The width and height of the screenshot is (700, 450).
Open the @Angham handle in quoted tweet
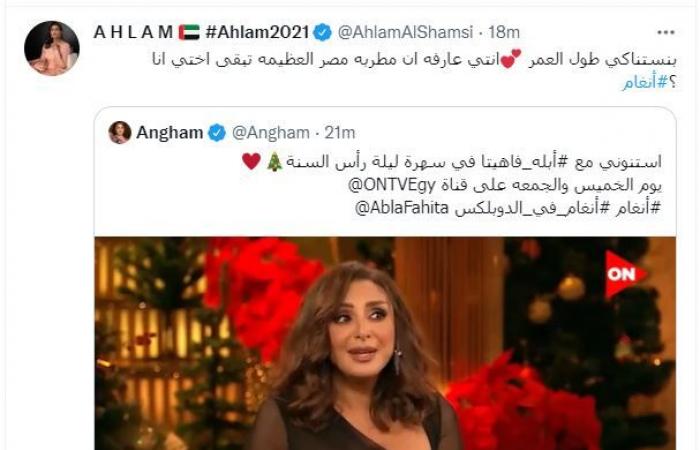pos(271,133)
